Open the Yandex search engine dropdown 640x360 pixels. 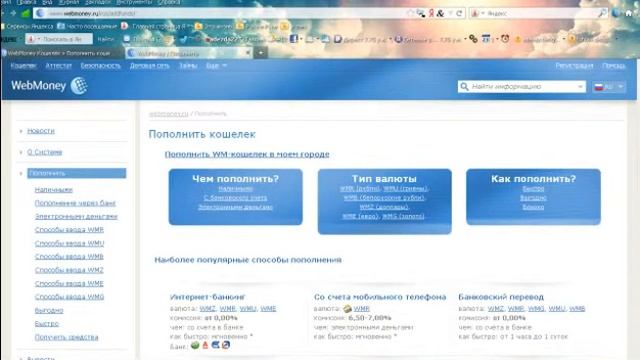tap(483, 13)
